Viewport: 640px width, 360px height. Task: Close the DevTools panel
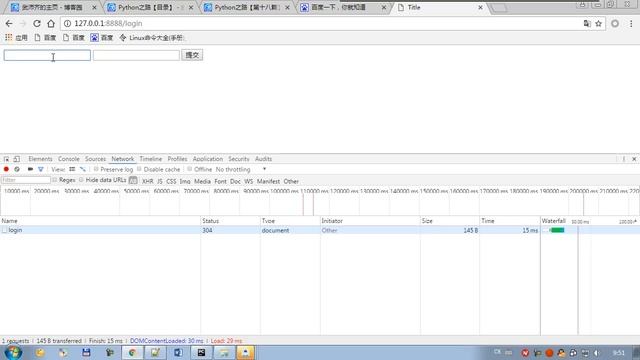pyautogui.click(x=634, y=159)
